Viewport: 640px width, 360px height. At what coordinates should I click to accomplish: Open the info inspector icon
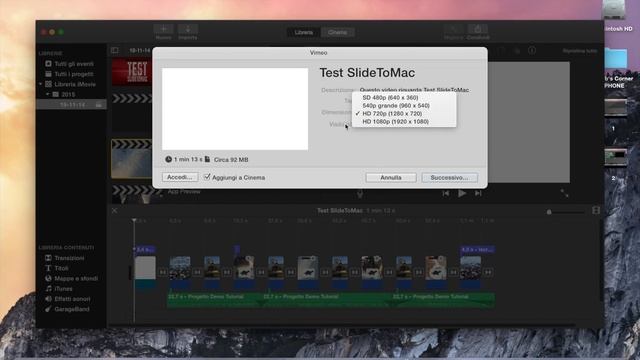click(x=532, y=50)
